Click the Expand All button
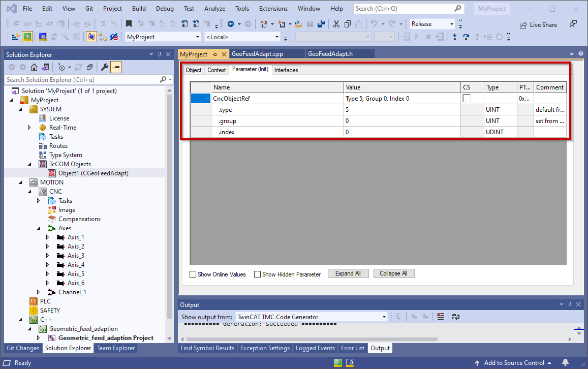 tap(348, 273)
